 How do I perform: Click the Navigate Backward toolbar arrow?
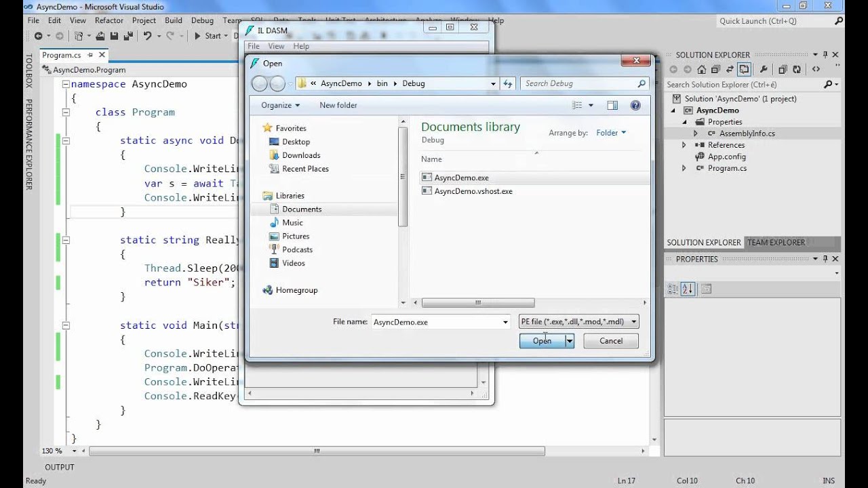coord(38,36)
